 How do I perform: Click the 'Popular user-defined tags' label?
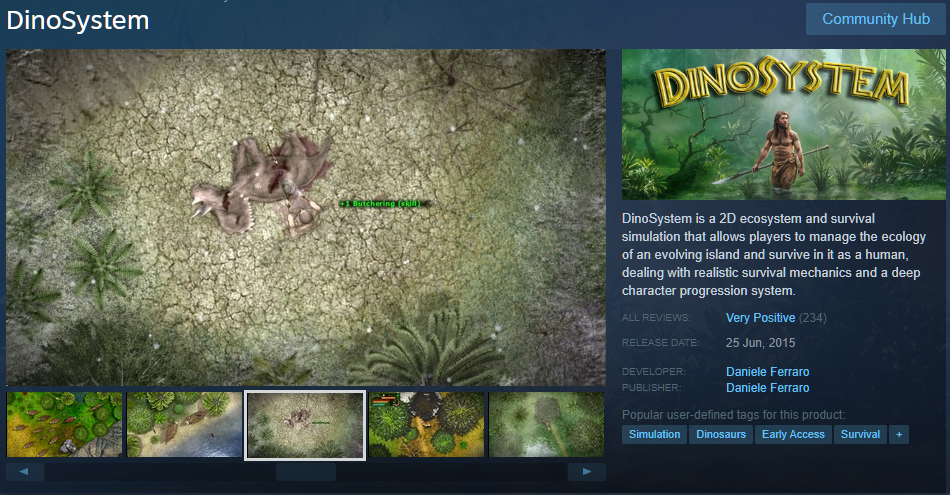click(x=733, y=415)
